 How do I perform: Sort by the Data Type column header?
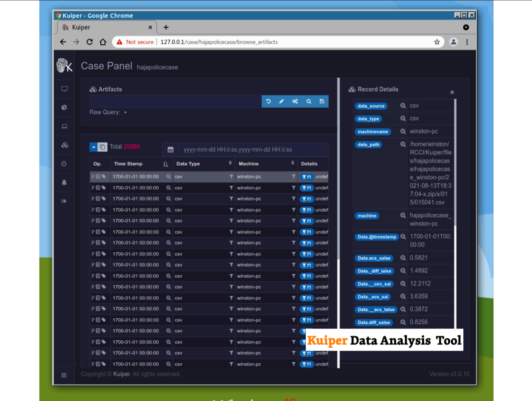point(230,164)
